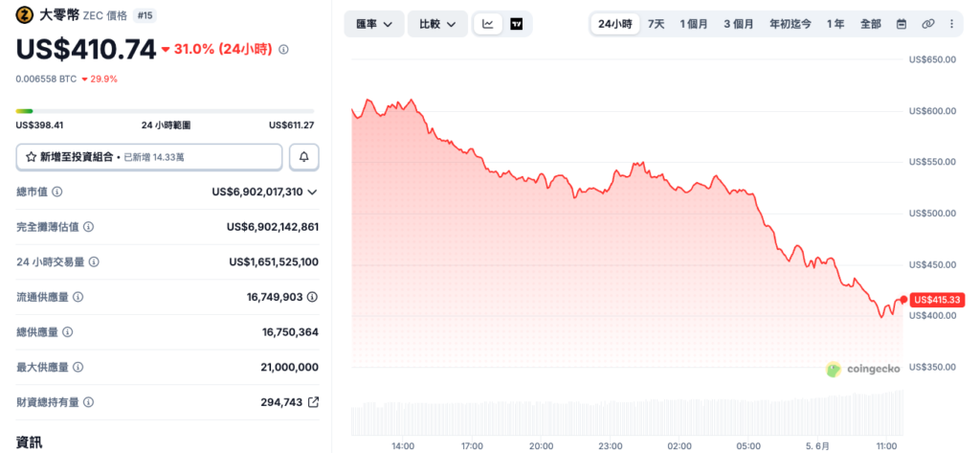Click the 資訊 section heading
This screenshot has height=453, width=980.
coord(30,443)
